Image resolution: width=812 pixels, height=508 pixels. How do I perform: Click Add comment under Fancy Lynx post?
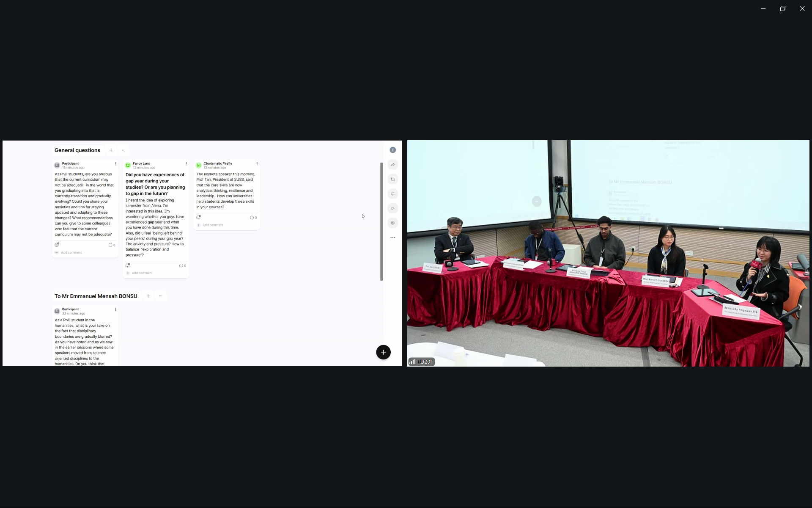tap(142, 273)
